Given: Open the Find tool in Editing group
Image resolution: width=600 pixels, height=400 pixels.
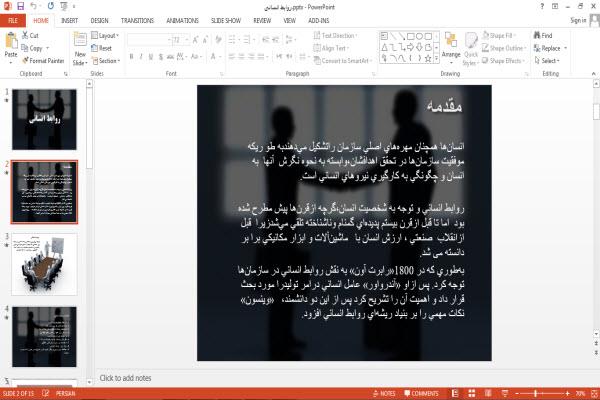Looking at the screenshot, I should click(x=543, y=35).
